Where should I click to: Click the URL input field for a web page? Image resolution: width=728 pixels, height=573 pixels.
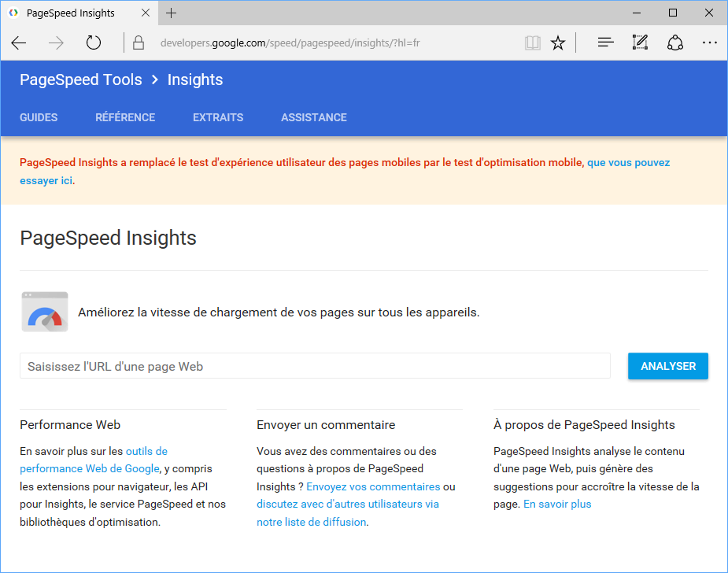(315, 366)
